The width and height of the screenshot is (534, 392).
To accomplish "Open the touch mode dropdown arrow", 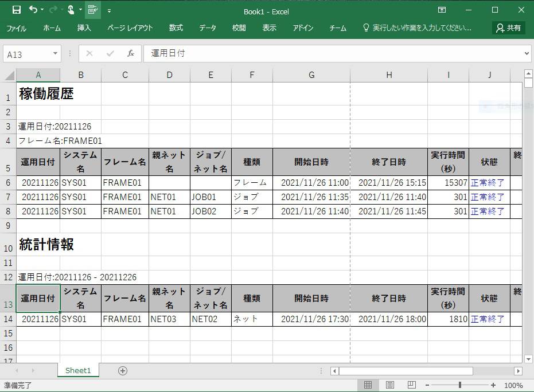I will tap(81, 10).
